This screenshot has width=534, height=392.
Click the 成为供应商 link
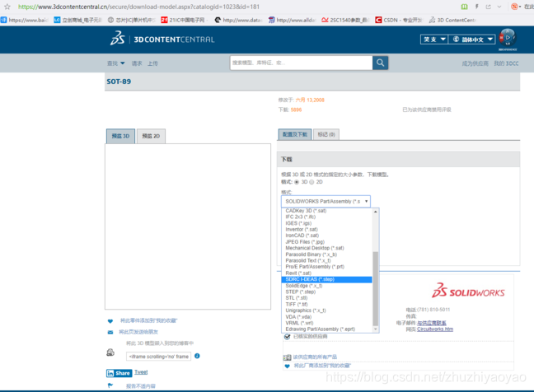tap(475, 63)
